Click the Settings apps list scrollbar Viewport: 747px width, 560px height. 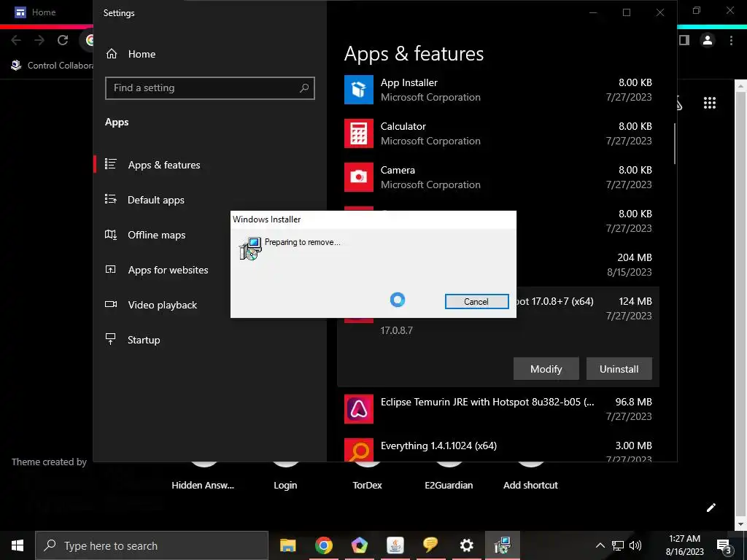click(x=674, y=144)
